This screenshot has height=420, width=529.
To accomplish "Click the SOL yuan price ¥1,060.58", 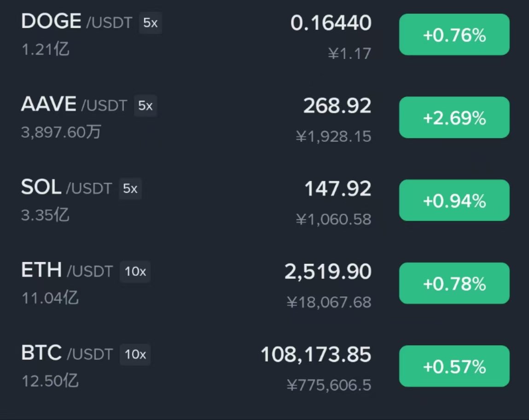I will point(334,219).
